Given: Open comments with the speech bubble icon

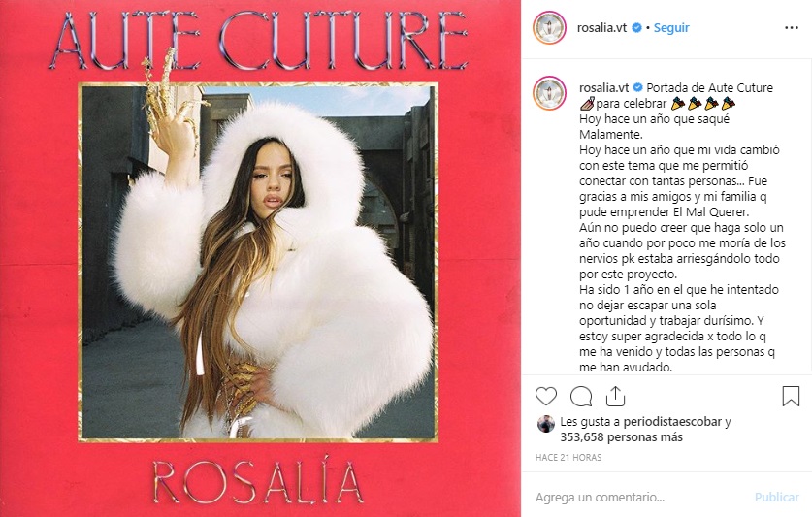Looking at the screenshot, I should click(581, 397).
